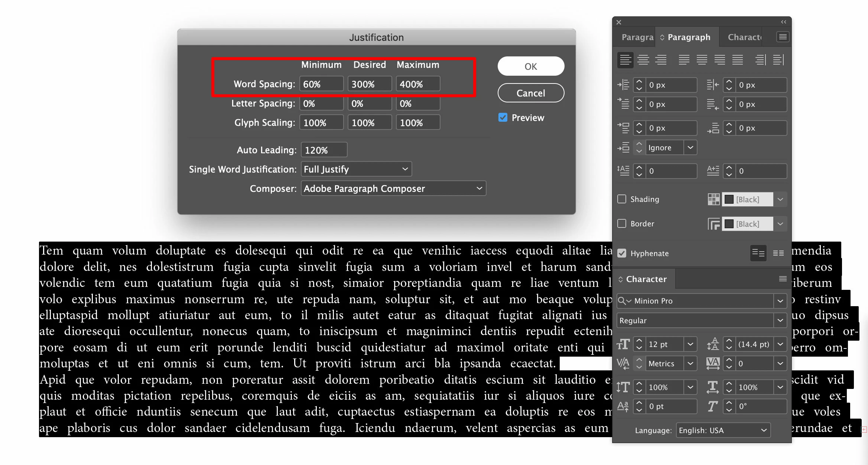Click the Cancel button

531,93
